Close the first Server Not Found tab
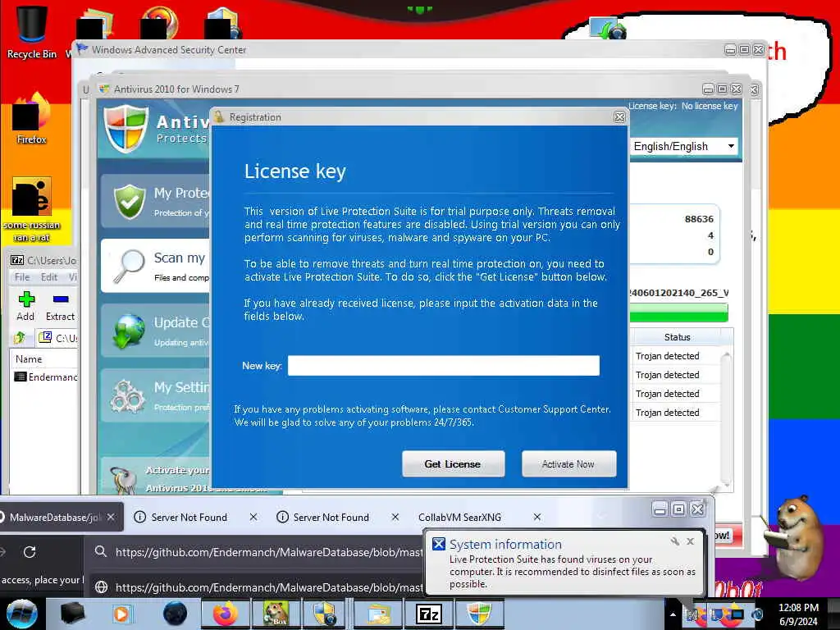This screenshot has height=630, width=840. click(x=253, y=517)
